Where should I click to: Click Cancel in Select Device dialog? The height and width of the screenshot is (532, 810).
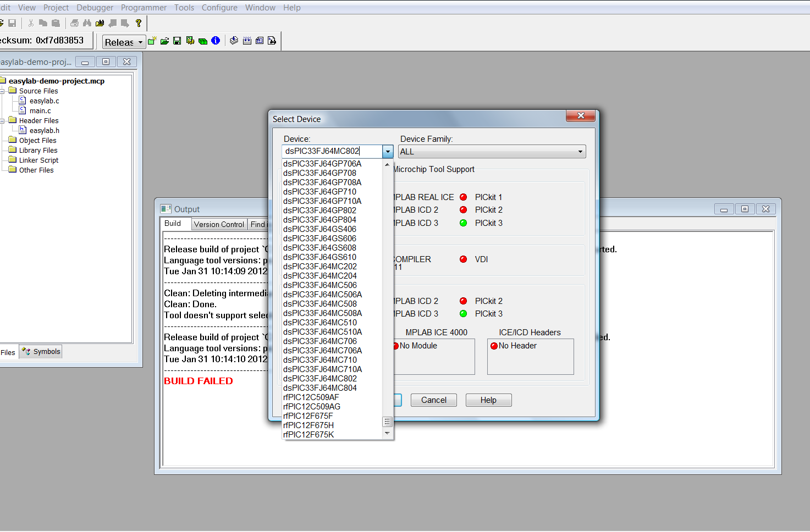pos(434,400)
